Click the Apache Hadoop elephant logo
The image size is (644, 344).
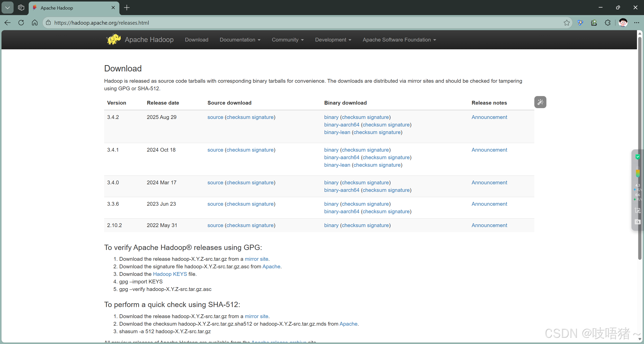coord(114,39)
